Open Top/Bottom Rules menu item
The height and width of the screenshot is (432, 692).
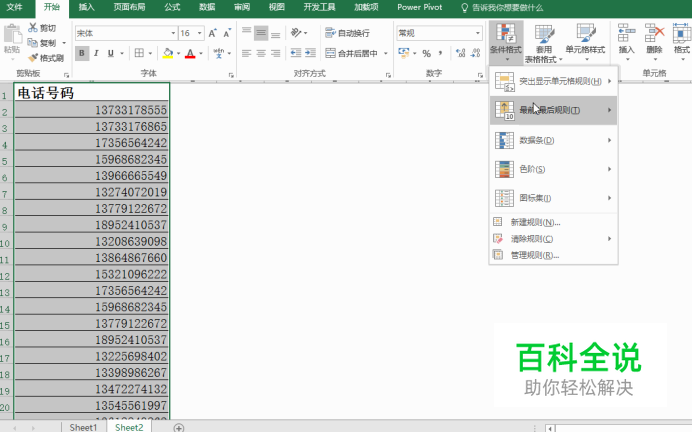pyautogui.click(x=553, y=110)
